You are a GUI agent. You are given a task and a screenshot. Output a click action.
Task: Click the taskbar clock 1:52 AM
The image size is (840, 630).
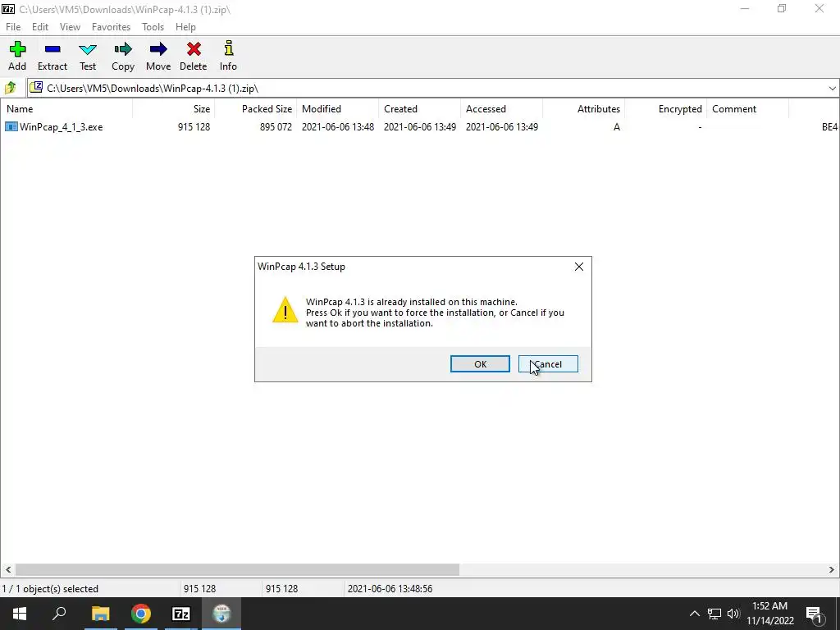click(x=769, y=606)
